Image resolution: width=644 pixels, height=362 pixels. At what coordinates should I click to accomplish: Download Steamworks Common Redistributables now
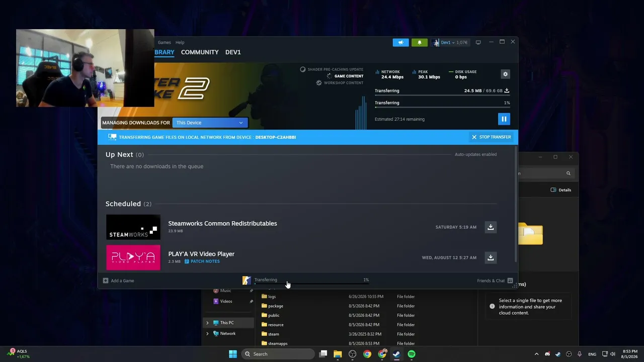tap(491, 227)
